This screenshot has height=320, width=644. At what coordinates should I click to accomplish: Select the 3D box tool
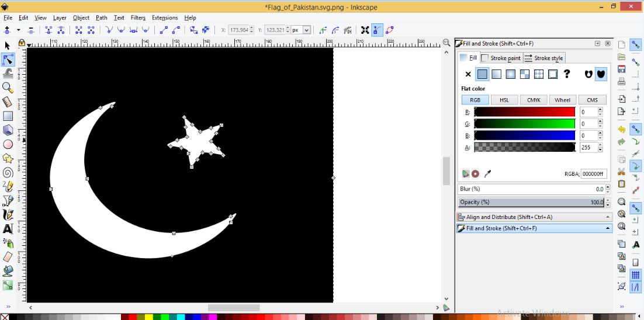pyautogui.click(x=8, y=130)
